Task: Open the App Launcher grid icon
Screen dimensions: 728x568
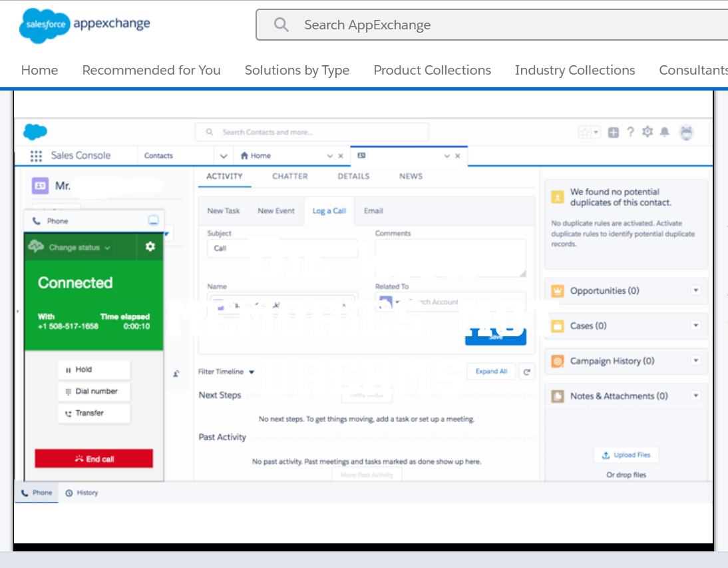Action: (x=36, y=155)
